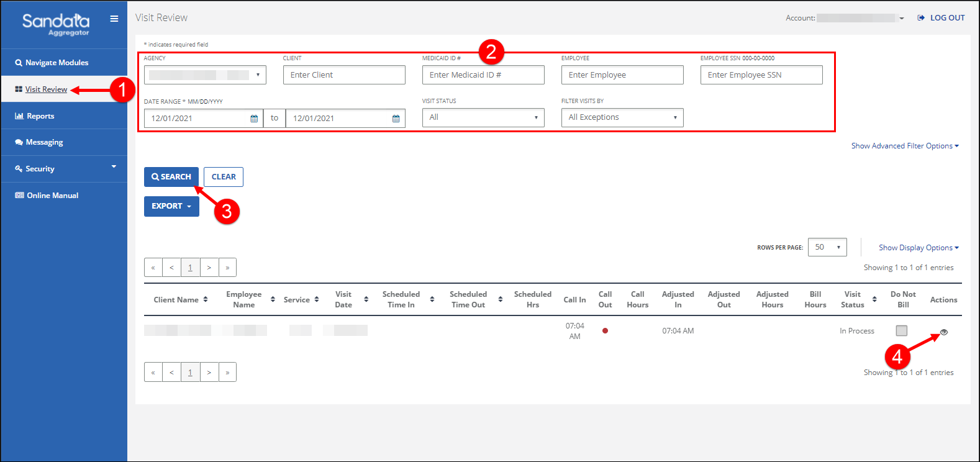The width and height of the screenshot is (980, 462).
Task: Check the Do Not Bill checkbox
Action: click(x=901, y=331)
